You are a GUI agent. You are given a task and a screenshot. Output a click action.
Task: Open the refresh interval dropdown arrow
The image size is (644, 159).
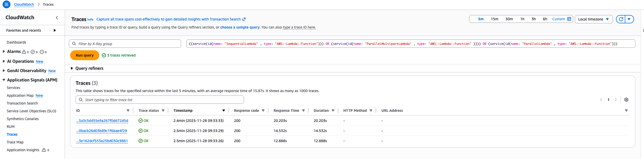tap(629, 19)
